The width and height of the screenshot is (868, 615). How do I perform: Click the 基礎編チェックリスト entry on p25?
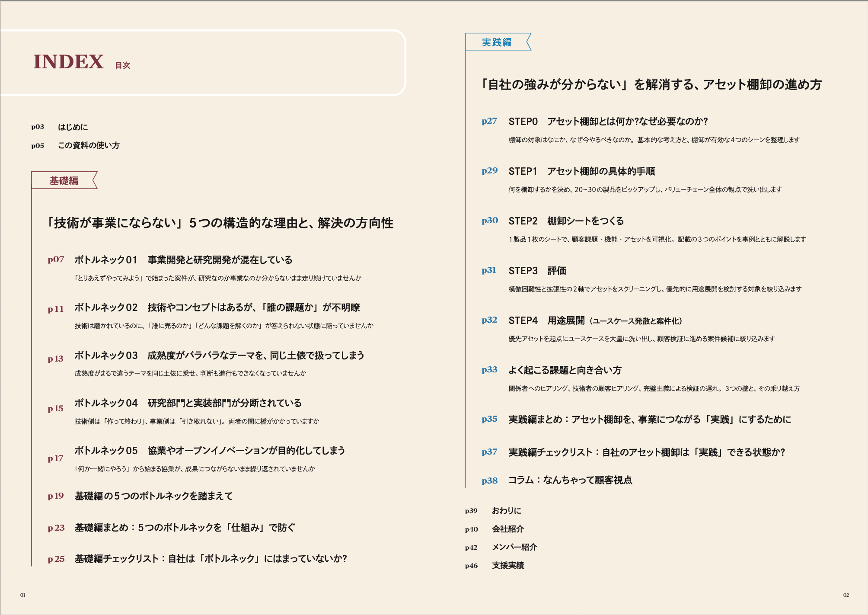coord(211,559)
